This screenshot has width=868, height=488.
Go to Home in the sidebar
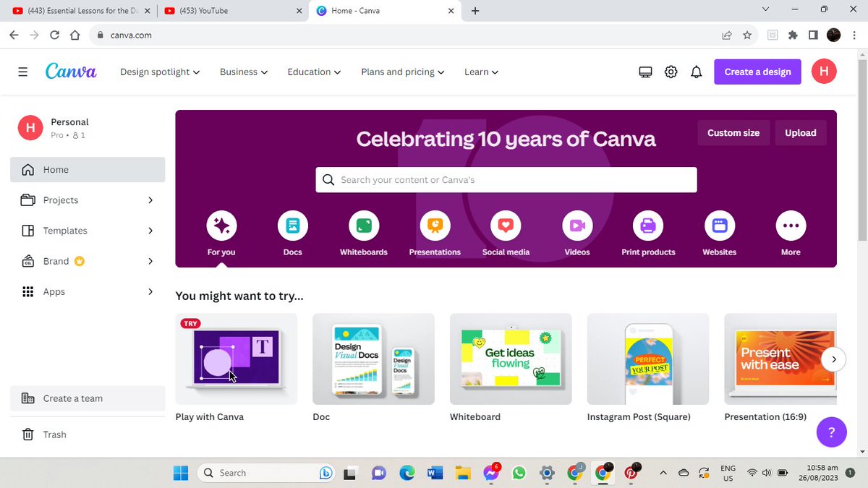pyautogui.click(x=88, y=170)
